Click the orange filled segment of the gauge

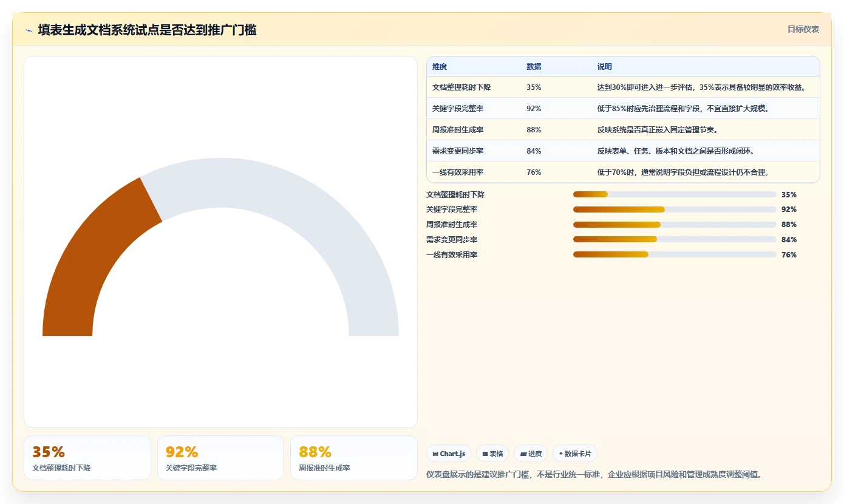(x=94, y=261)
